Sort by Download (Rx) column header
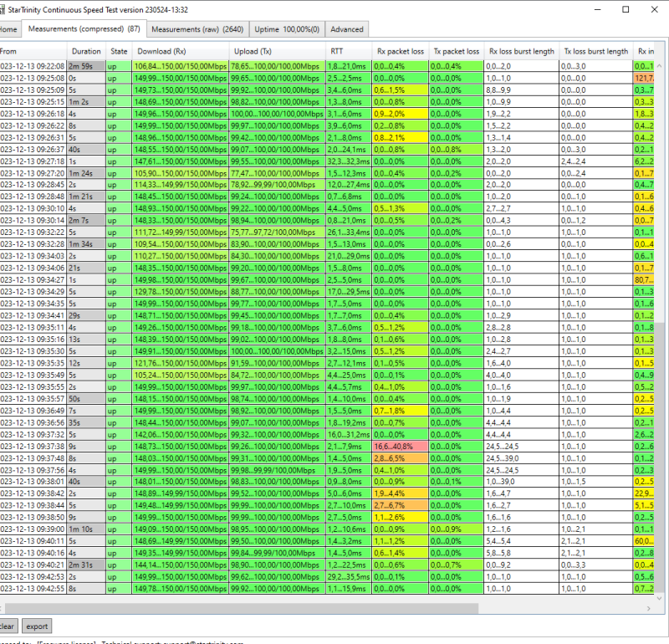669x644 pixels. click(x=181, y=51)
